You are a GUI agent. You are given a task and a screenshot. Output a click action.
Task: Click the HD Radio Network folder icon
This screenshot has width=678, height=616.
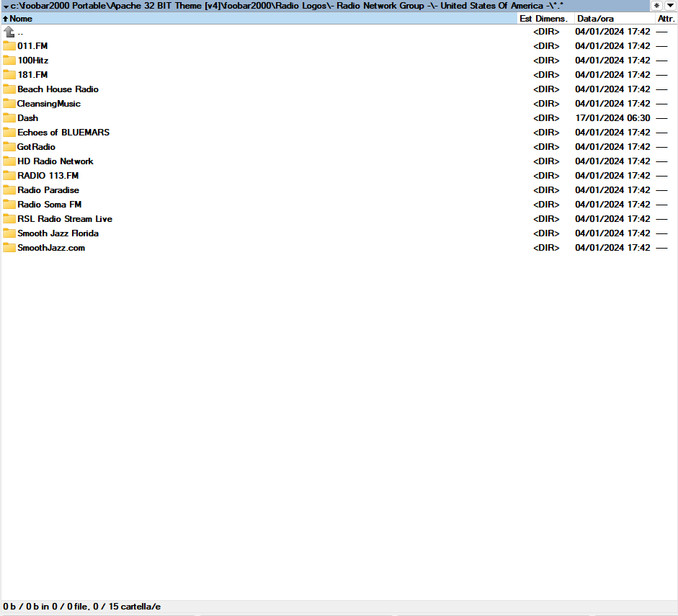(9, 161)
